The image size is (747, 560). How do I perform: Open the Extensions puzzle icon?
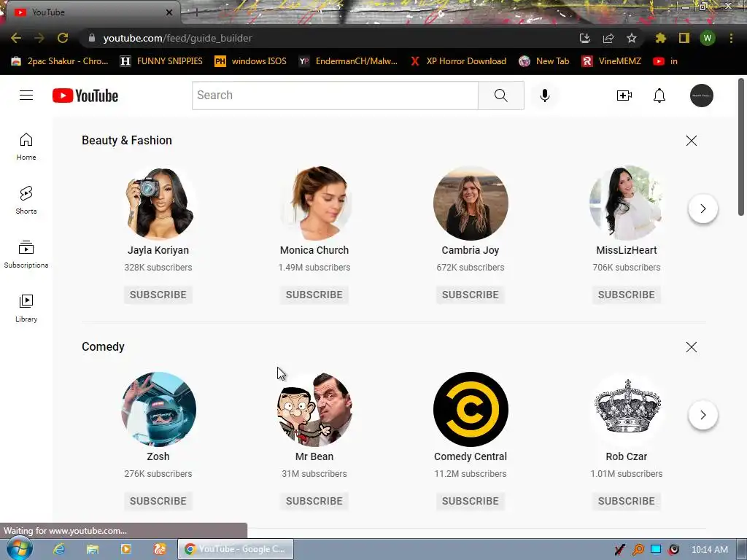(x=660, y=38)
